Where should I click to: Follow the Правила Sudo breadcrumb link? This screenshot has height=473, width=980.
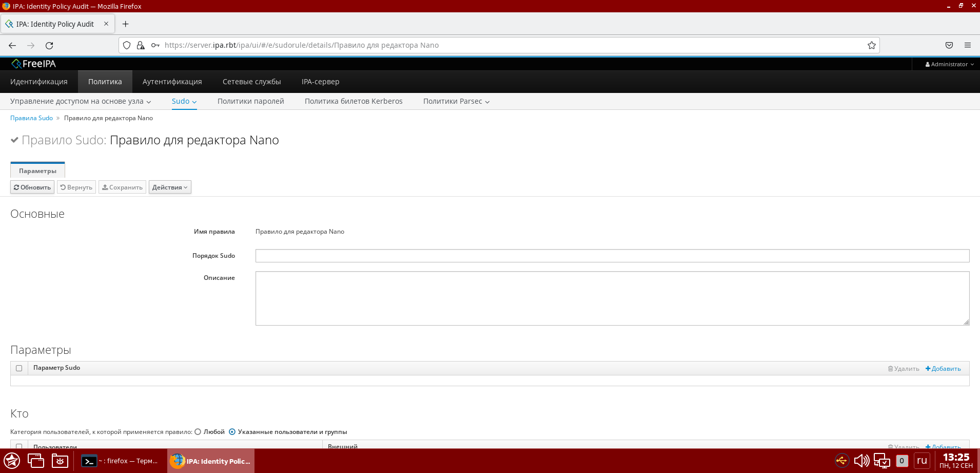[x=31, y=118]
